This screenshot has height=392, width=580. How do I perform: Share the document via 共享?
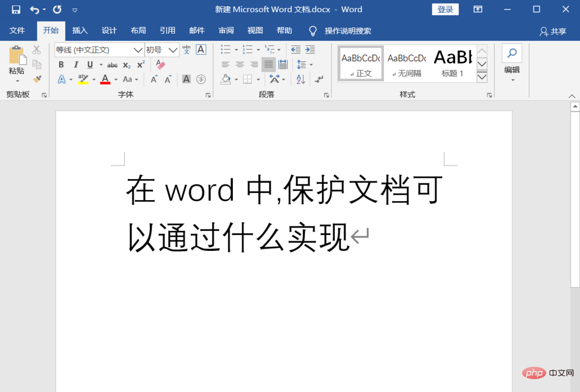point(553,32)
